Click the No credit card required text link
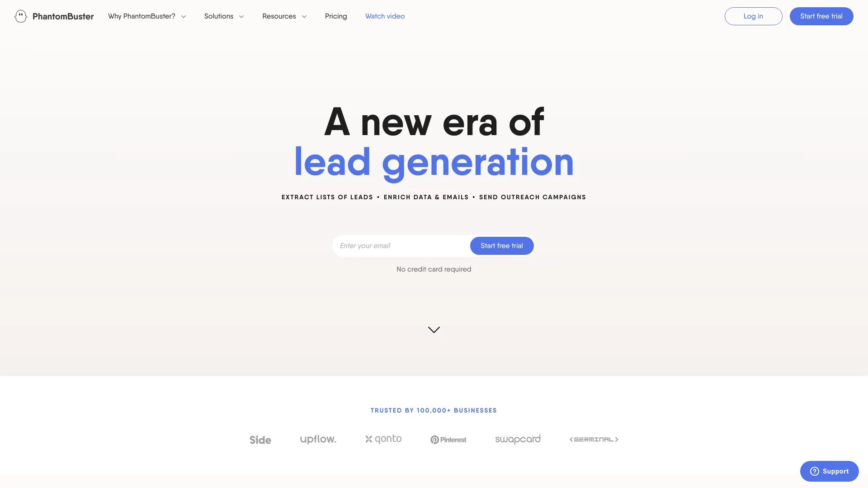868x488 pixels. [434, 269]
